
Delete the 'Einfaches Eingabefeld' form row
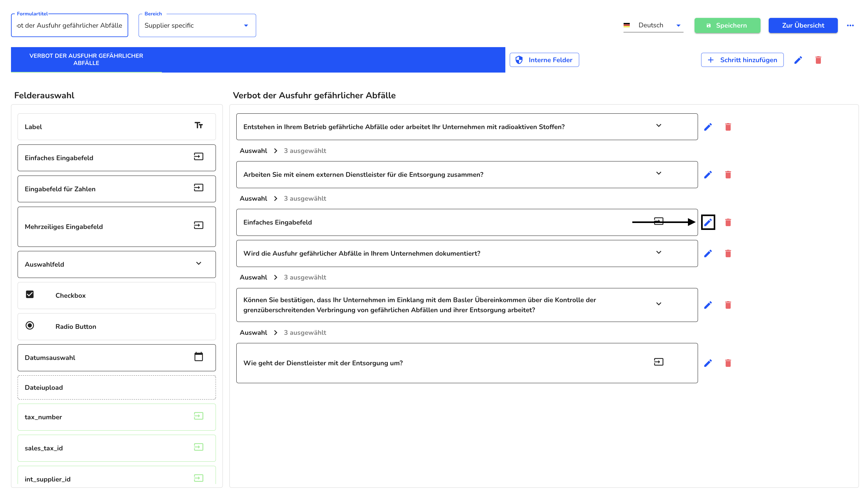coord(728,222)
